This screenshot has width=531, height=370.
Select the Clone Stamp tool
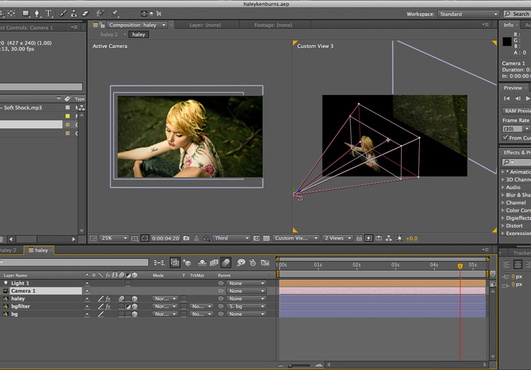pyautogui.click(x=74, y=14)
